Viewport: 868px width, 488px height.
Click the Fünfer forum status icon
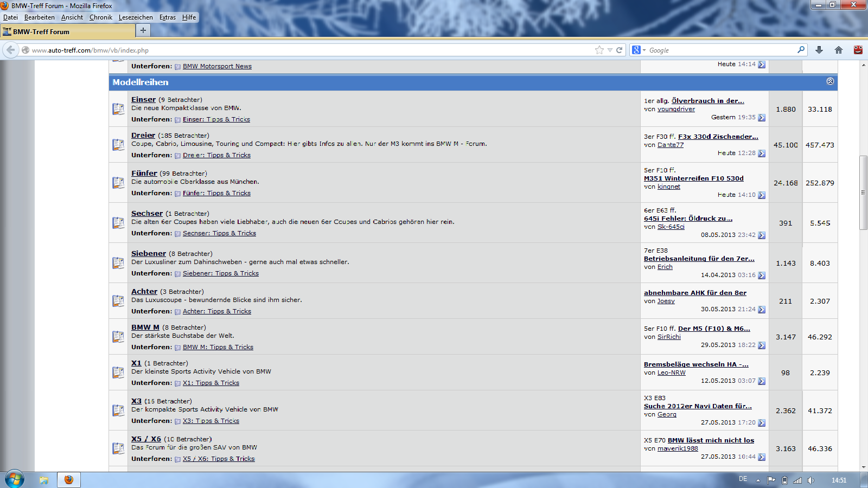(118, 183)
